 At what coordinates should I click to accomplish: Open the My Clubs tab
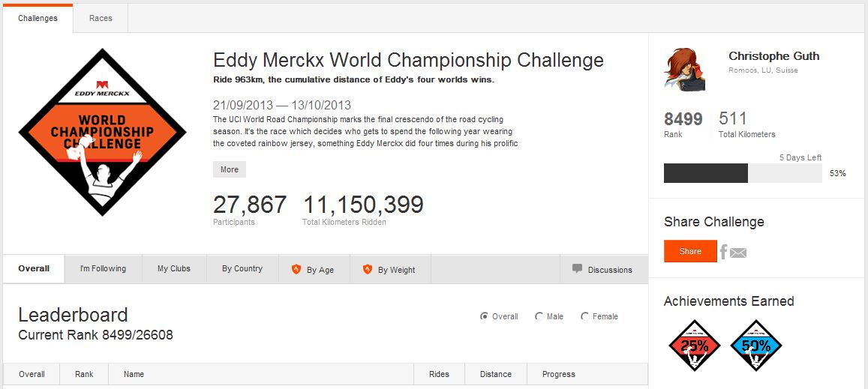(174, 269)
